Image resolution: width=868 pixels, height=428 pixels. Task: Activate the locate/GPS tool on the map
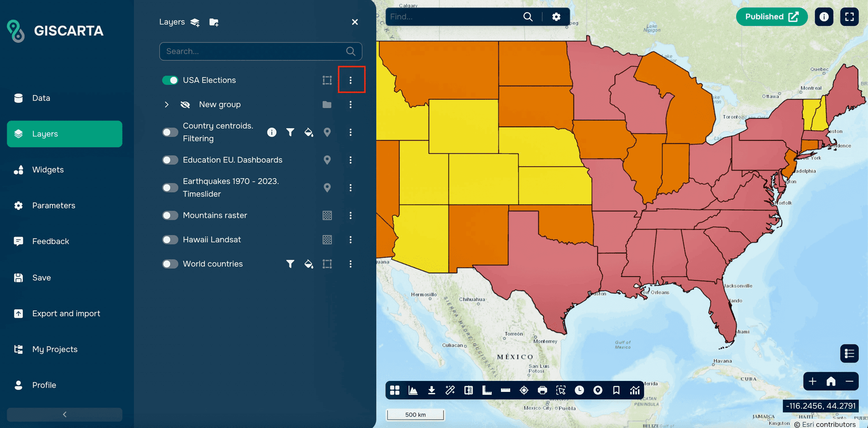pos(524,390)
